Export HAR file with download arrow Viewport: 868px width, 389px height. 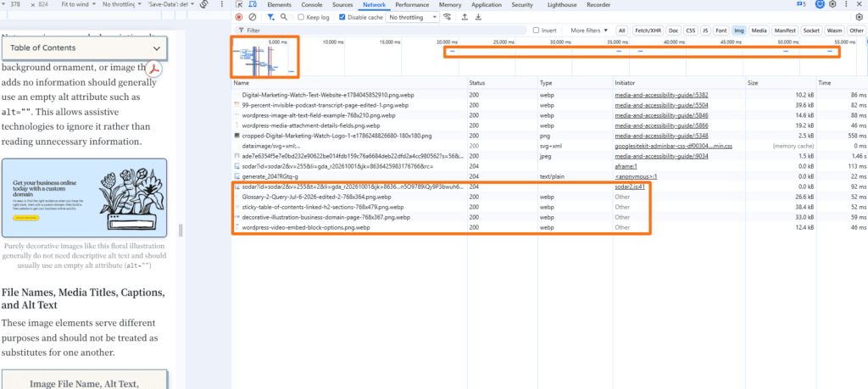(x=478, y=17)
